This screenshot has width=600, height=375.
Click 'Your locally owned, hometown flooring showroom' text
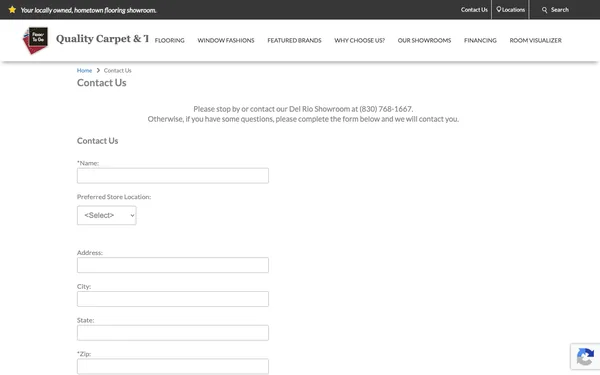tap(88, 10)
